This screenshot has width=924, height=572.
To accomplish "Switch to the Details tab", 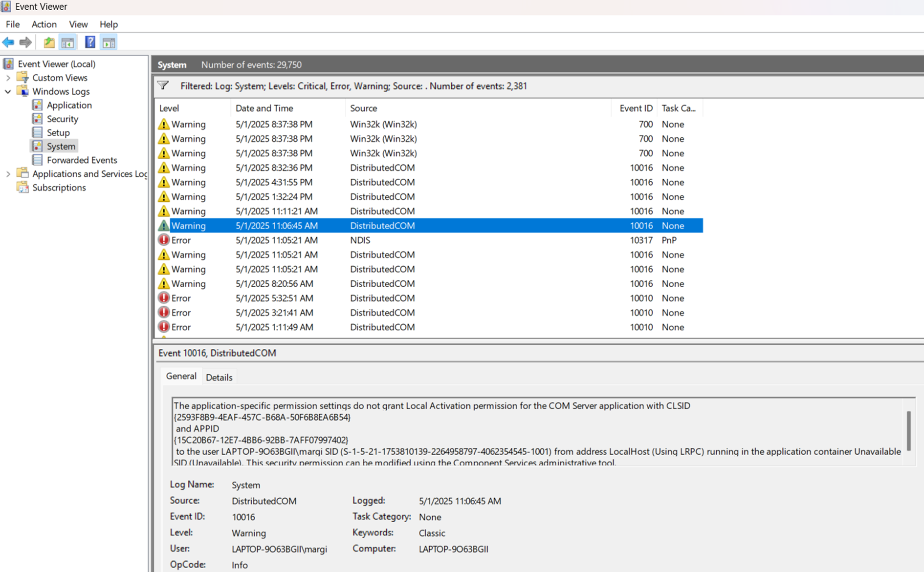I will (x=219, y=377).
